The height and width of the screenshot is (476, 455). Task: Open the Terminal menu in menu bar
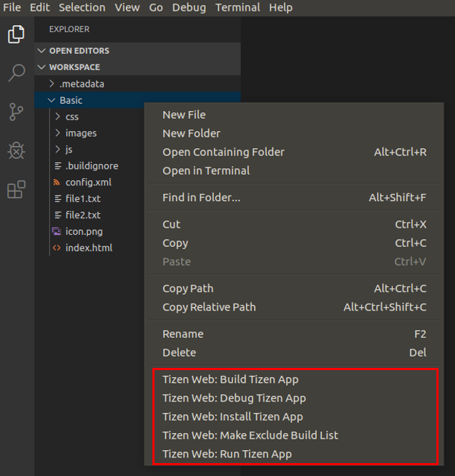point(238,8)
